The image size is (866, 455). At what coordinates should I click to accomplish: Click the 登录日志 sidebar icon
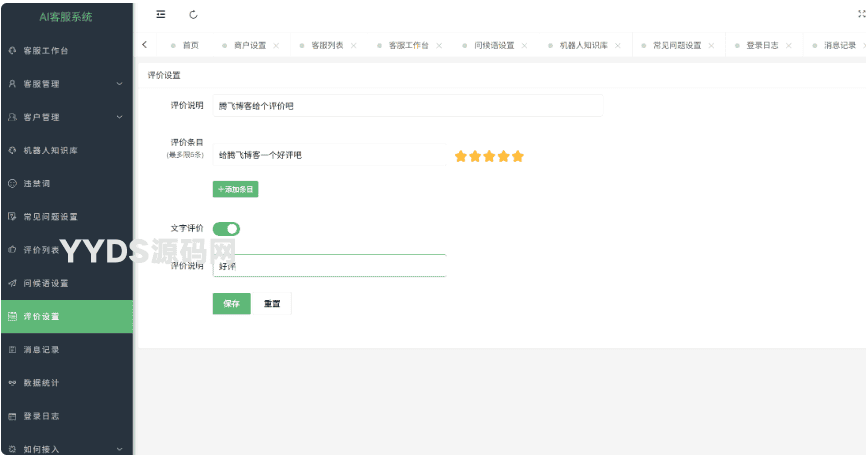click(x=12, y=416)
